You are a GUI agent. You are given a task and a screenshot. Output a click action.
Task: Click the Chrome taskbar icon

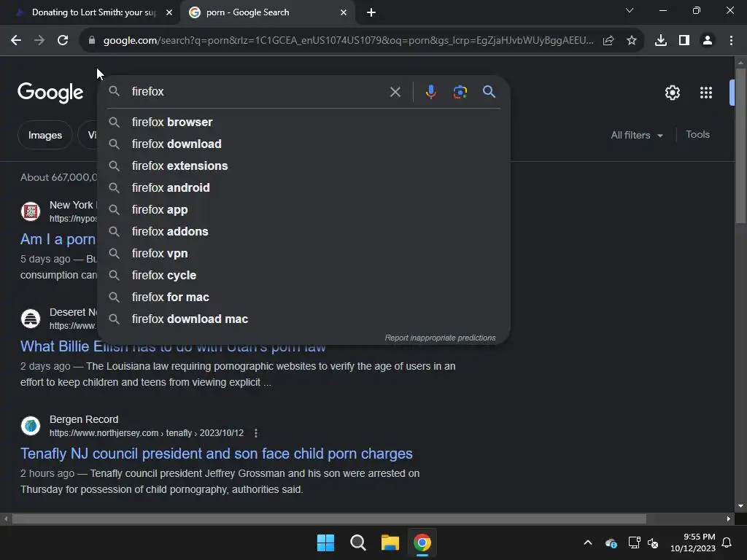click(x=422, y=542)
